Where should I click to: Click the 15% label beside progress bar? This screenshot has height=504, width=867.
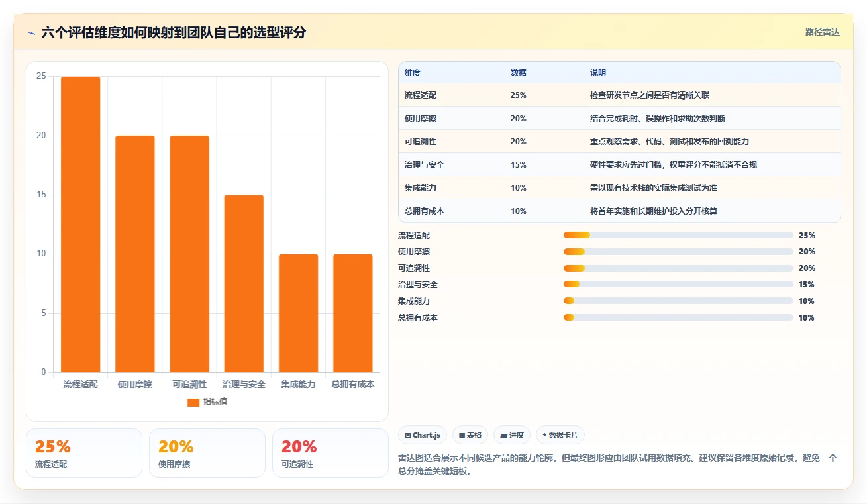807,285
